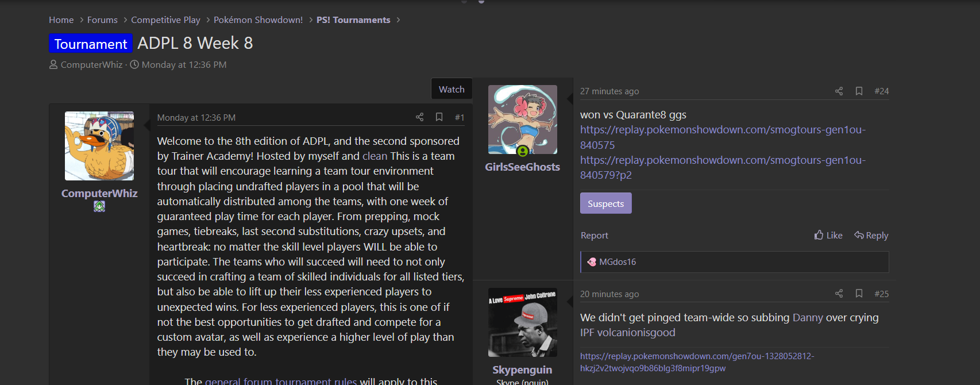The height and width of the screenshot is (385, 980).
Task: Toggle Watch on this thread
Action: coord(452,89)
